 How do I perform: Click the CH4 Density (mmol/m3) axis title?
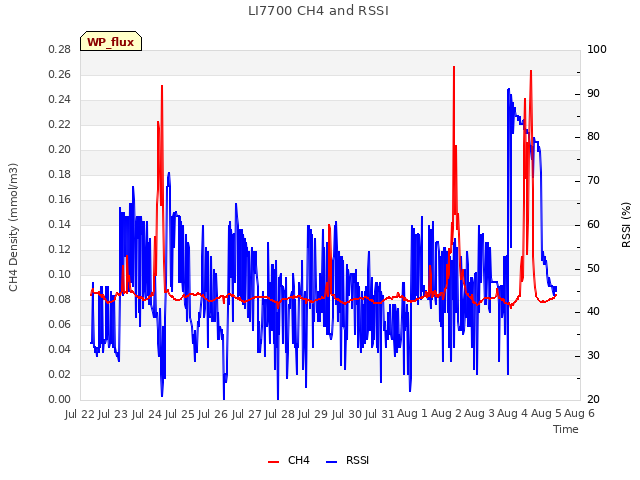[x=13, y=228]
